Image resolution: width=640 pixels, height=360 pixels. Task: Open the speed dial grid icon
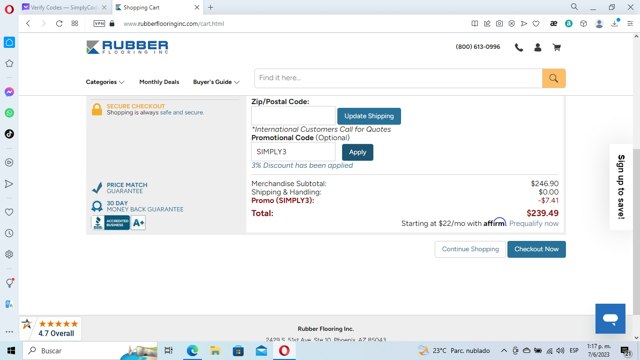75,24
